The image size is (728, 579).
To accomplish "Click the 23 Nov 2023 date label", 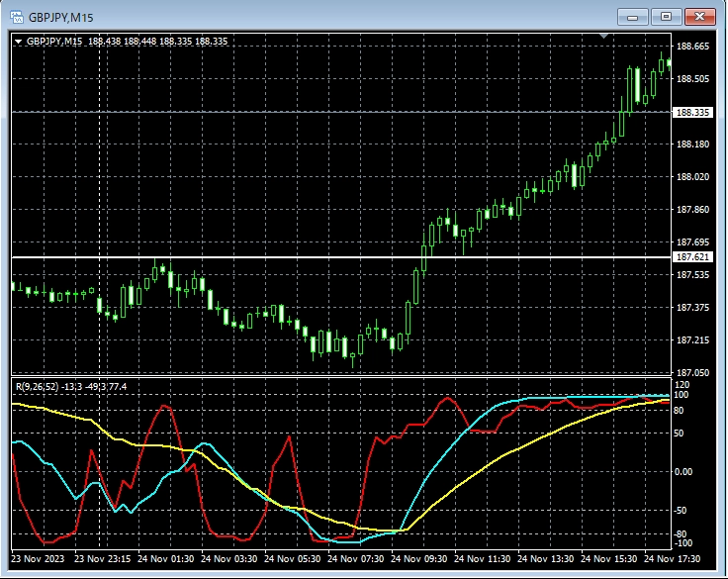I will 42,558.
